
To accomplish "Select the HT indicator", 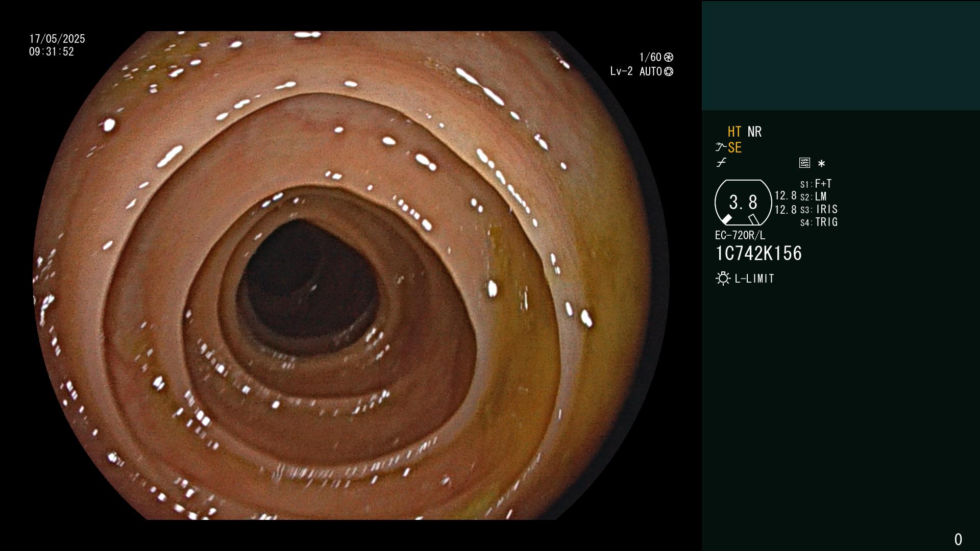I will click(x=734, y=132).
